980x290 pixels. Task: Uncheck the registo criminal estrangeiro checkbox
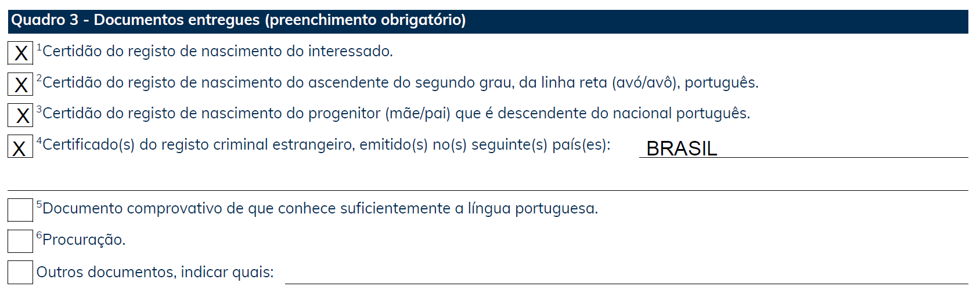(x=20, y=147)
